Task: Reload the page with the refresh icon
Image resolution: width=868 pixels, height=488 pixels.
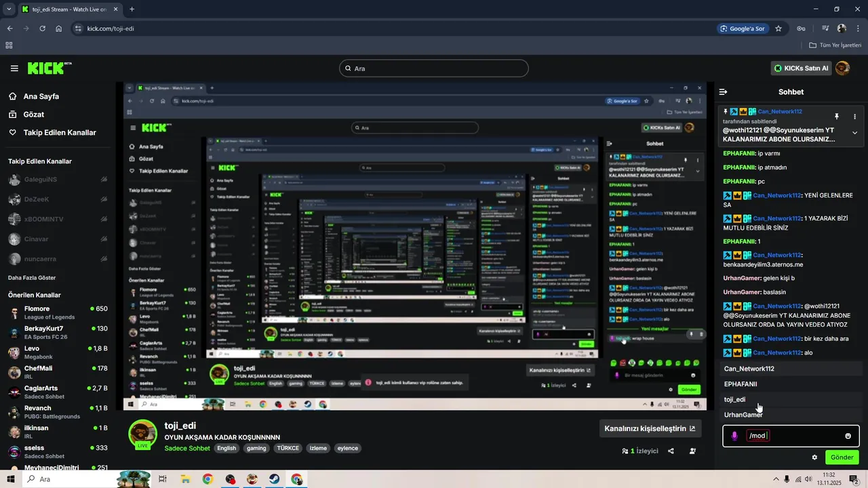Action: (x=42, y=28)
